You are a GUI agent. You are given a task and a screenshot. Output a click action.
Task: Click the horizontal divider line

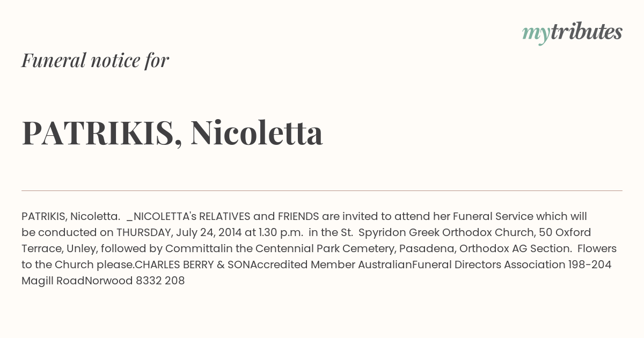click(x=322, y=190)
